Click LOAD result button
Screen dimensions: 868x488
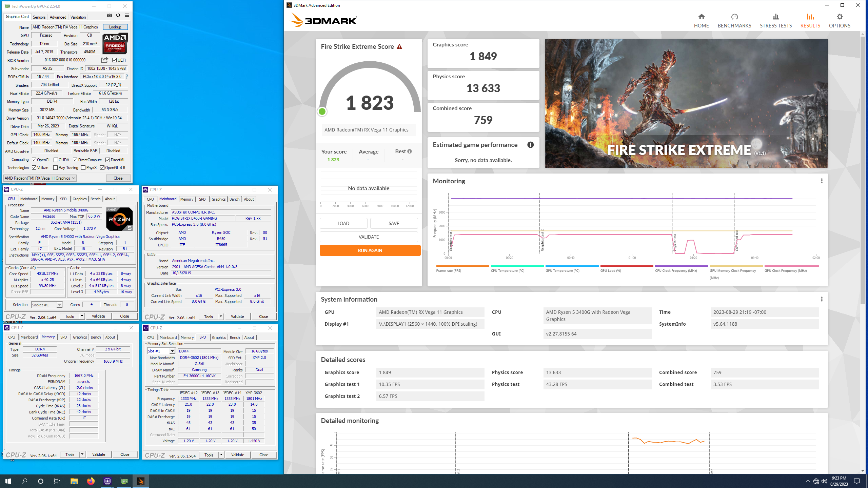pyautogui.click(x=343, y=223)
